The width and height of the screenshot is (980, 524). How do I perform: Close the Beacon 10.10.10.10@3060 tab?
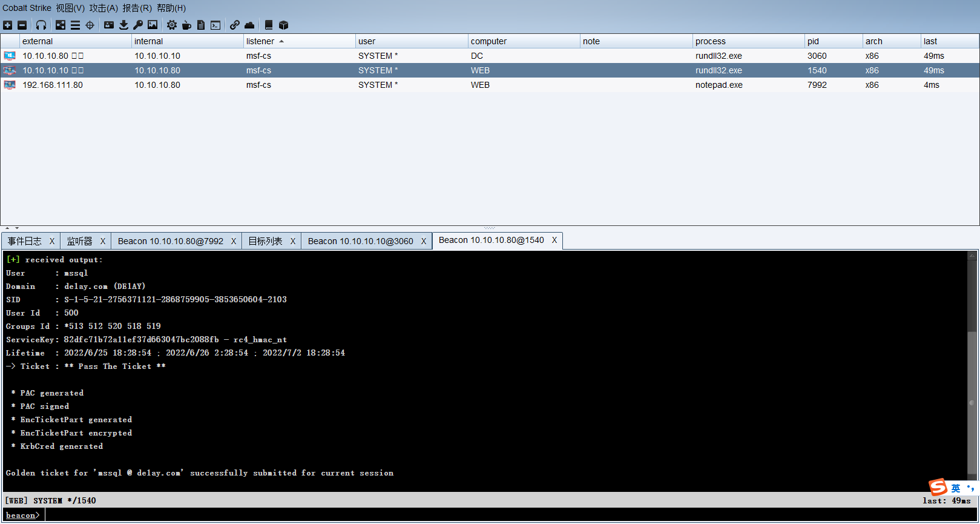pos(424,241)
